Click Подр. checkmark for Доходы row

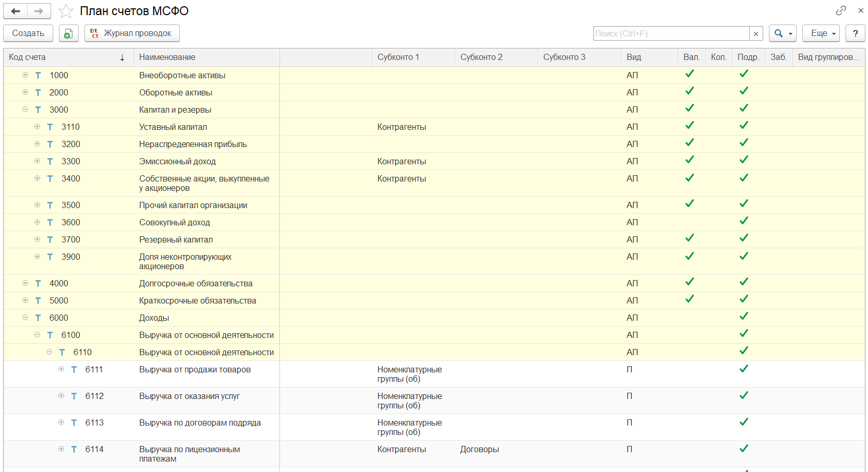[744, 316]
